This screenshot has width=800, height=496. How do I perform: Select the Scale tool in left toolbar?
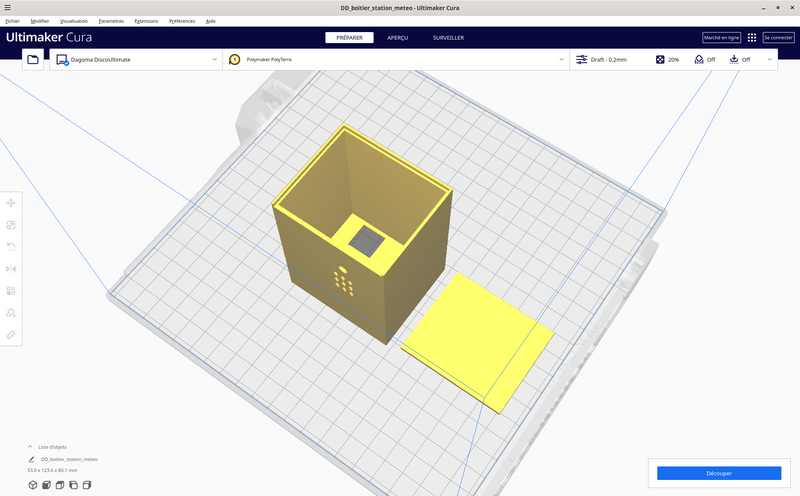coord(11,225)
